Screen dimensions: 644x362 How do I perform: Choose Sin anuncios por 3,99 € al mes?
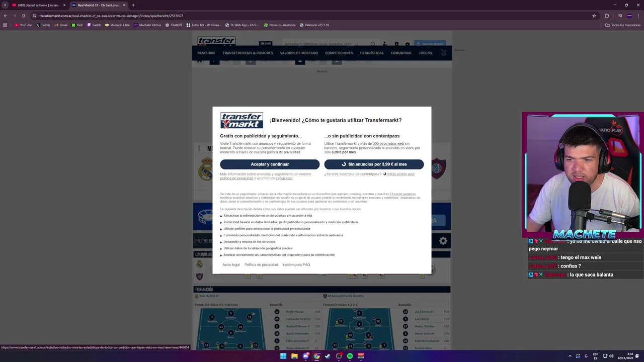[374, 164]
